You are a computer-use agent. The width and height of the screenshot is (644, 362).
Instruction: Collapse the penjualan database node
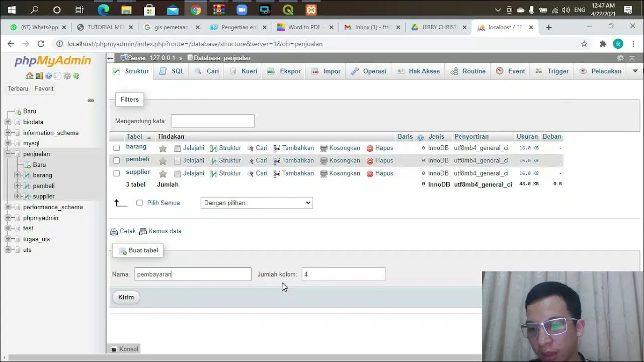pyautogui.click(x=8, y=154)
